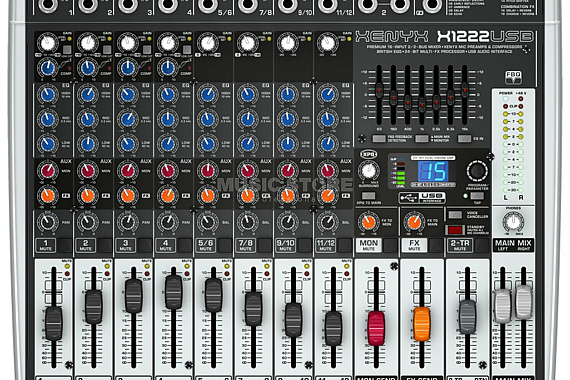Click the orange FX TO MON knob
Image resolution: width=570 pixels, height=380 pixels.
(x=368, y=222)
